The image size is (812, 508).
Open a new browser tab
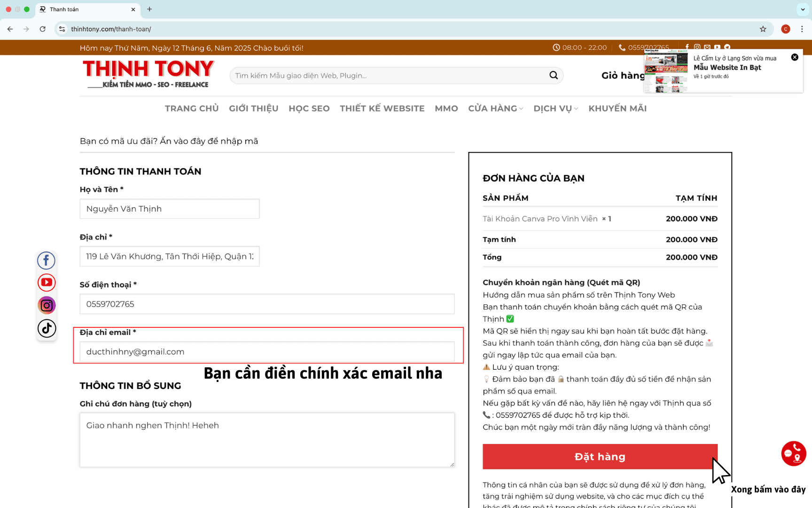pyautogui.click(x=149, y=9)
